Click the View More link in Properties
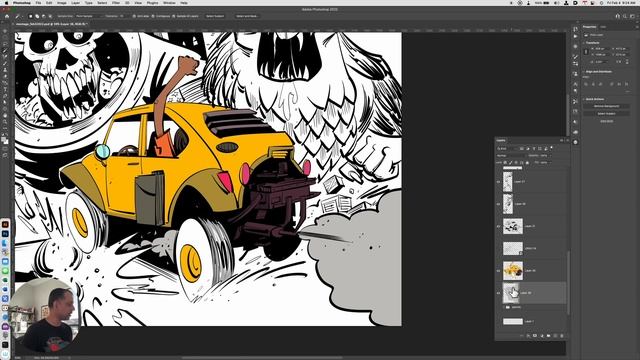This screenshot has height=360, width=640. (x=606, y=121)
